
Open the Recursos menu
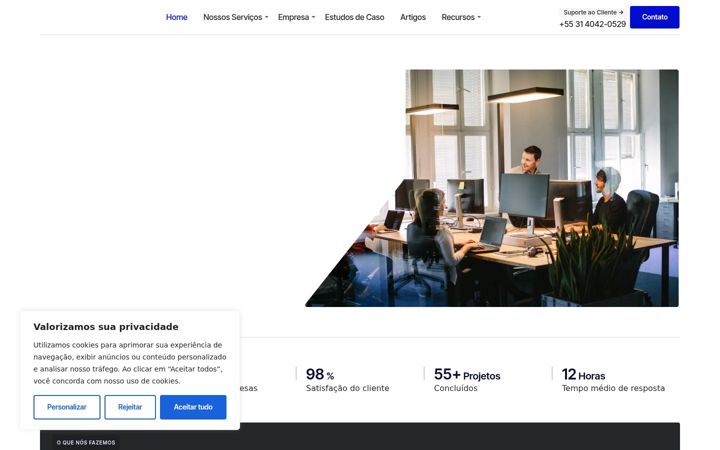click(x=458, y=17)
